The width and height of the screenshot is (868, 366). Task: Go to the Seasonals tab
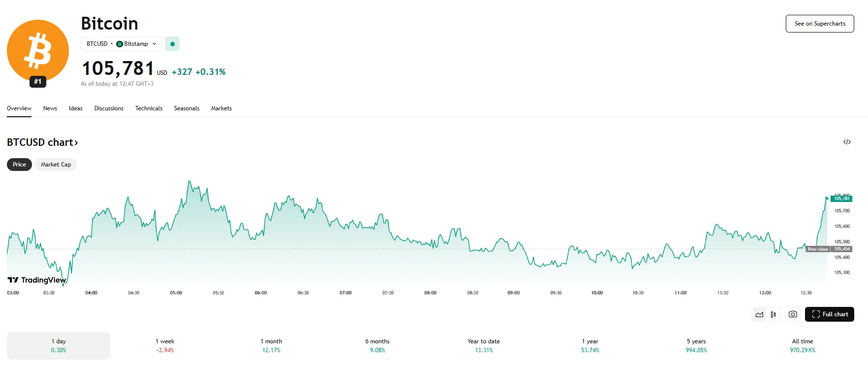coord(187,108)
